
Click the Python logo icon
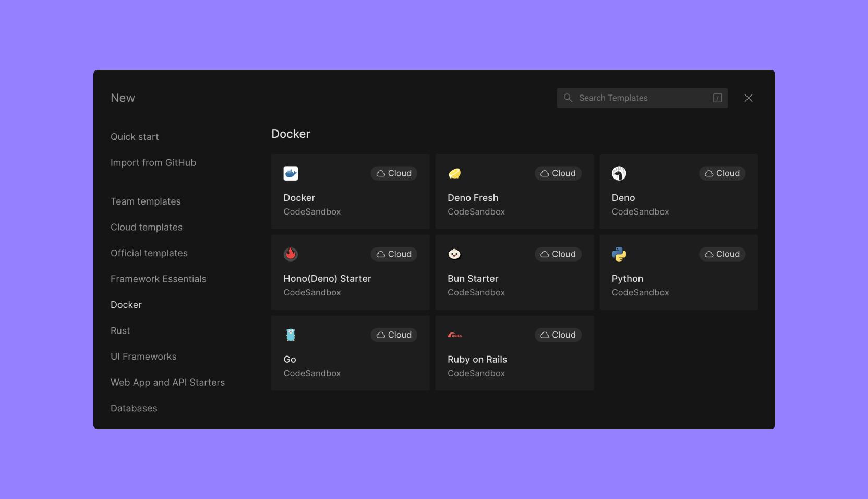tap(619, 254)
